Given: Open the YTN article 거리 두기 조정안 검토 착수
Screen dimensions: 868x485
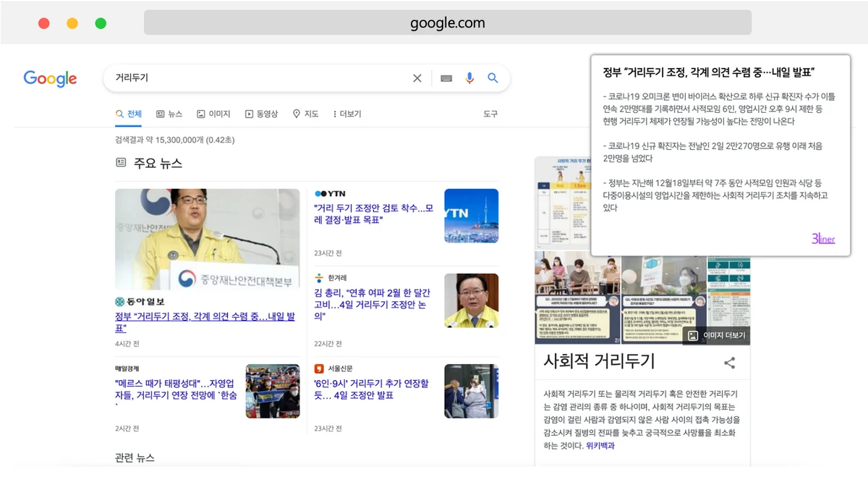Looking at the screenshot, I should click(373, 214).
